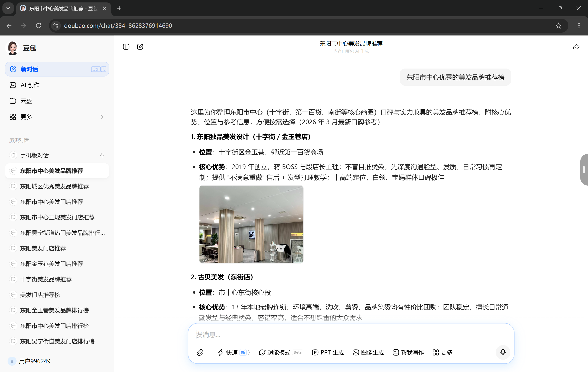Image resolution: width=588 pixels, height=372 pixels.
Task: Open 东阳吴宁街道美发门店排行榜 chat
Action: coord(57,341)
